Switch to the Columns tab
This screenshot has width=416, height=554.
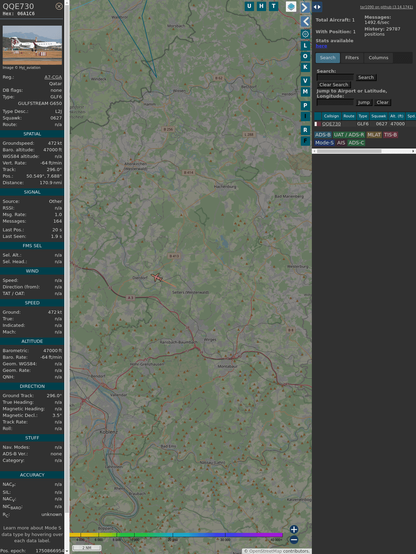point(378,58)
